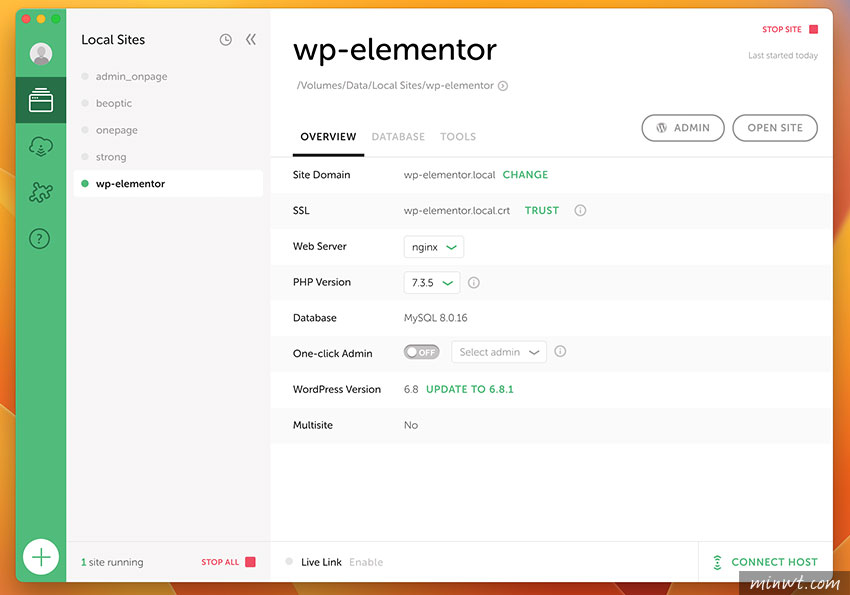The image size is (850, 595).
Task: Open the Add-ons puzzle icon
Action: tap(41, 192)
